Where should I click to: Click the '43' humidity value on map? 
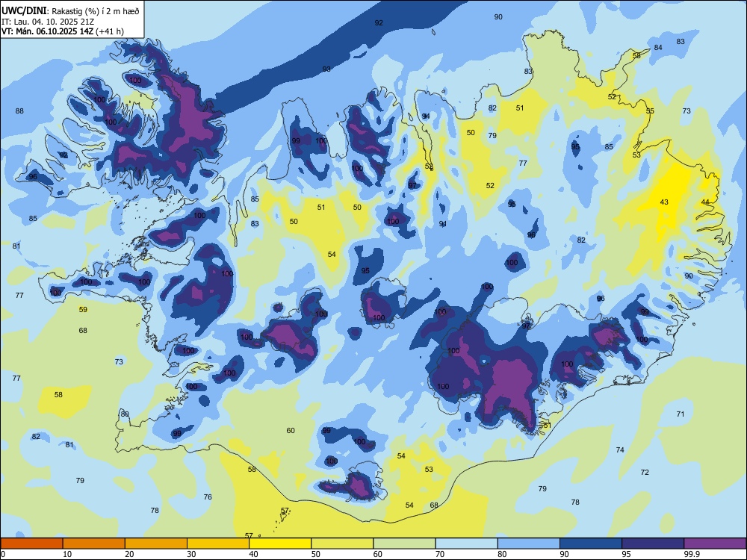point(664,202)
